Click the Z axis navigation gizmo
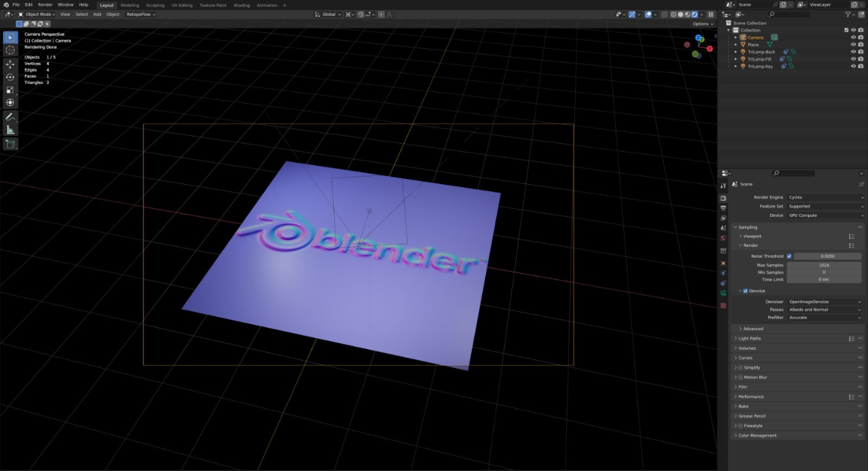 point(698,38)
